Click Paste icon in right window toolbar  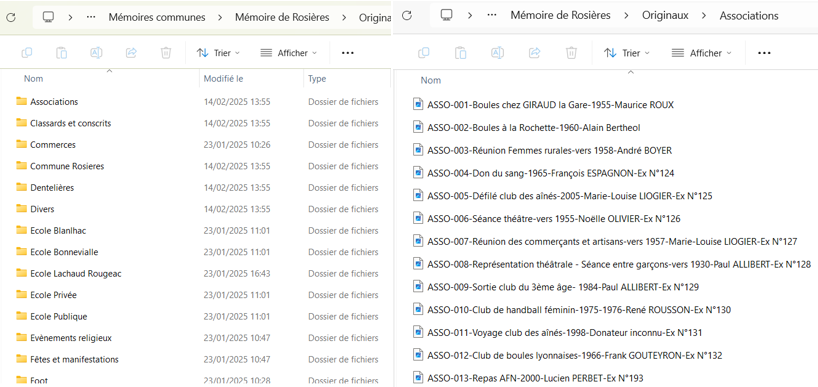click(x=461, y=53)
